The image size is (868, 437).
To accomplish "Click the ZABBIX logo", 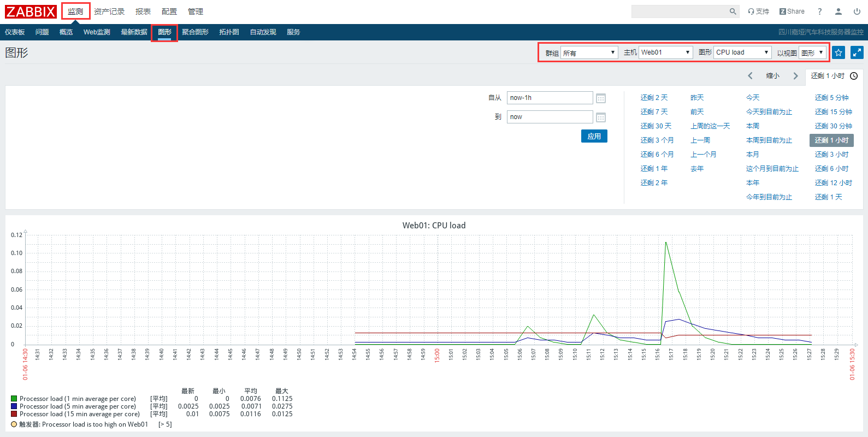I will tap(31, 11).
